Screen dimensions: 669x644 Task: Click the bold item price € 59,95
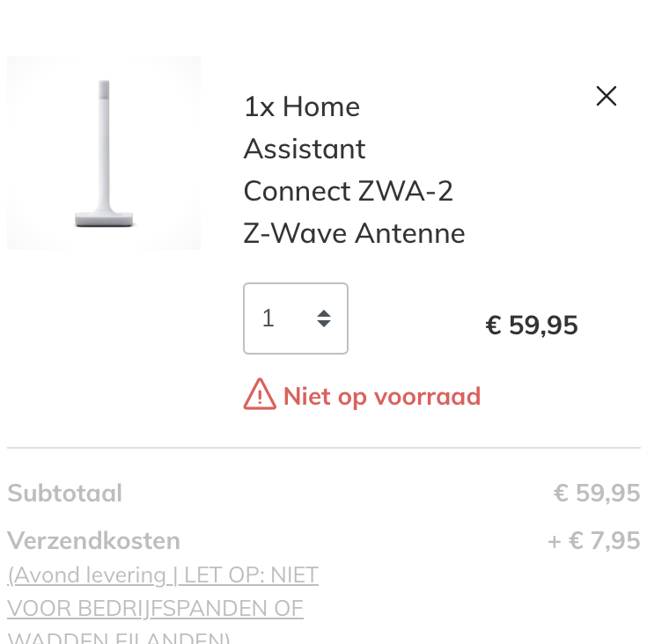(x=532, y=326)
